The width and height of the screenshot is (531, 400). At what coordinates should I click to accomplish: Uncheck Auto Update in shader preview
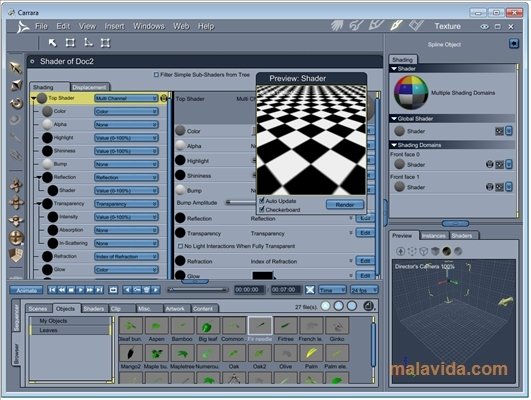tap(261, 201)
